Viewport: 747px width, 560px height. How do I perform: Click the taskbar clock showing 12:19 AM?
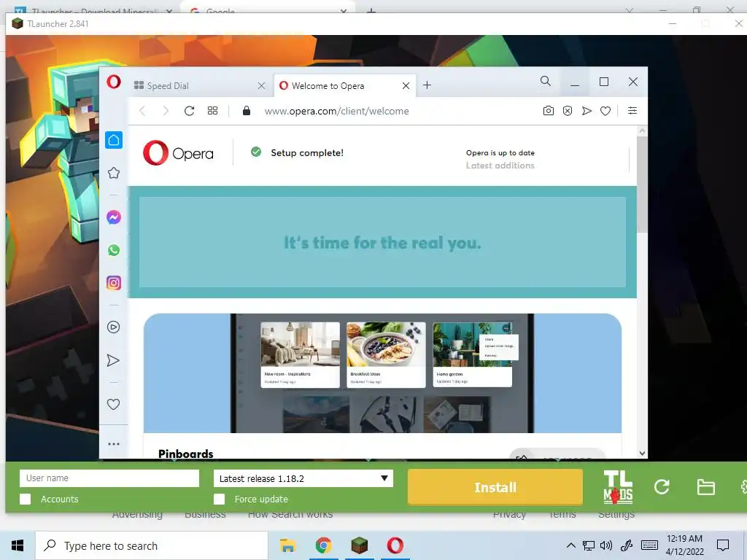[x=684, y=545]
